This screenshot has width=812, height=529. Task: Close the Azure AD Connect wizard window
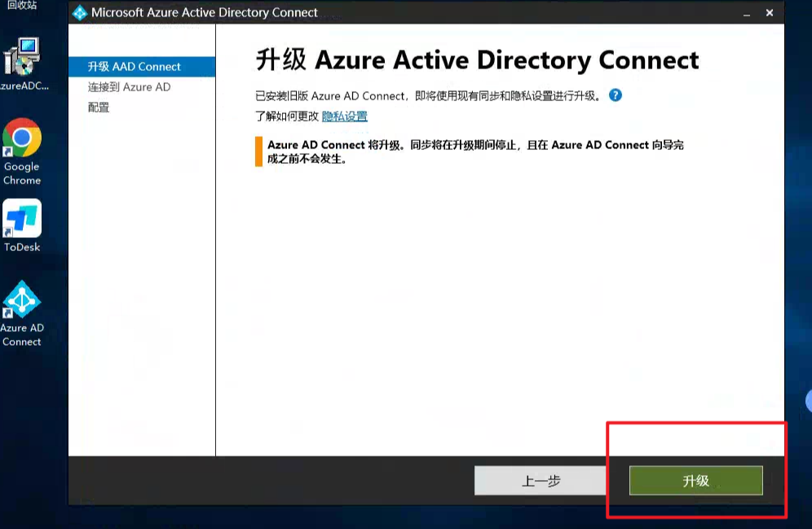tap(770, 13)
